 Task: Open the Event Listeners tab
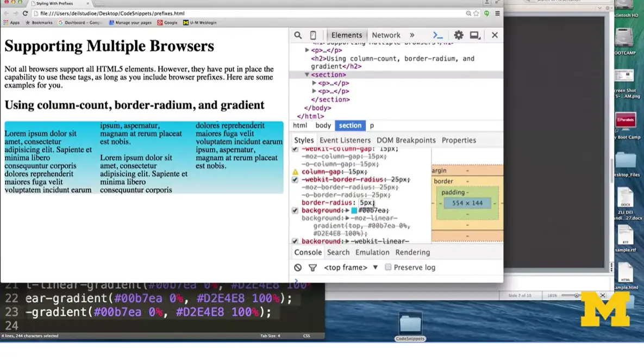[345, 140]
